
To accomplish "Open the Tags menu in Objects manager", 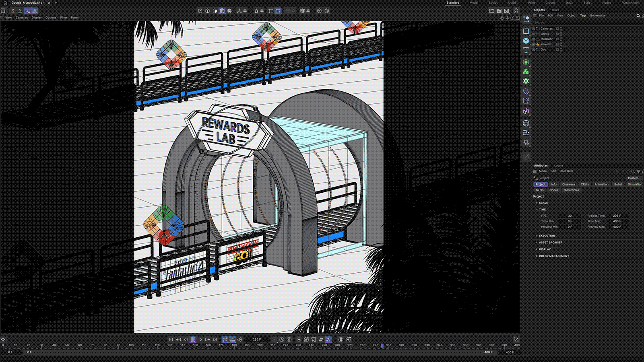I will 583,16.
